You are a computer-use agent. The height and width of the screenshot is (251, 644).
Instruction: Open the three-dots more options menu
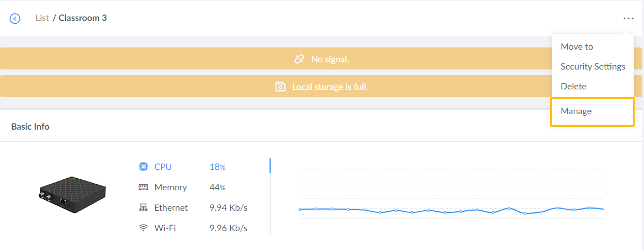coord(628,18)
